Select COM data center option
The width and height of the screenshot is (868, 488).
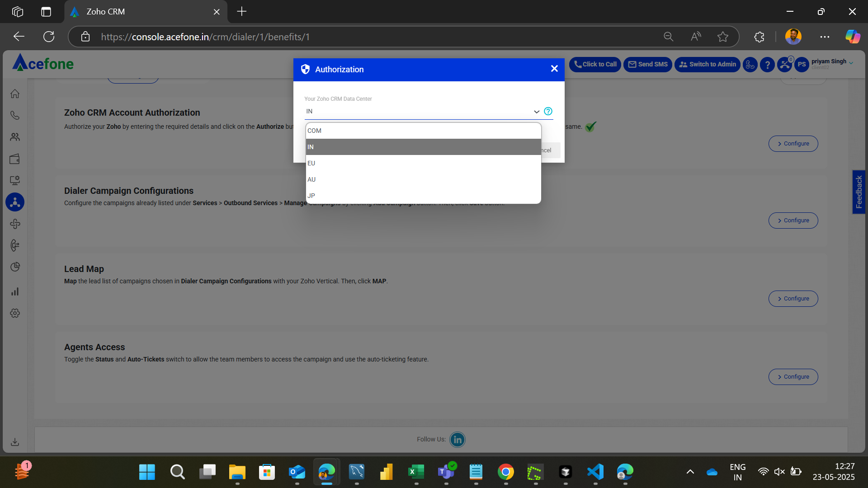pos(423,131)
